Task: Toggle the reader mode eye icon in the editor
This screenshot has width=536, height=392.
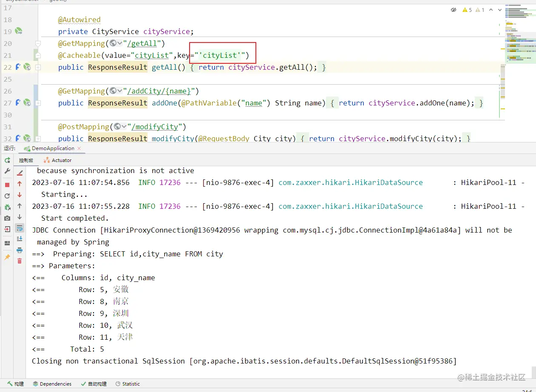Action: 454,10
